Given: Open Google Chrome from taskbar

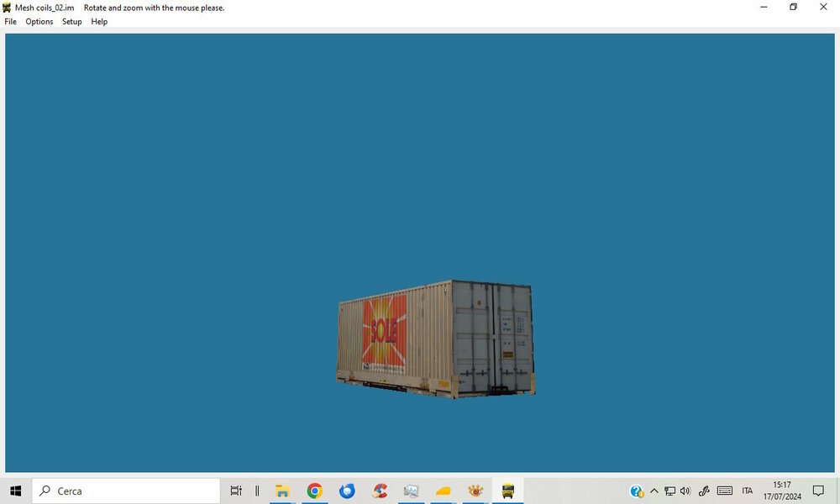Looking at the screenshot, I should click(314, 491).
